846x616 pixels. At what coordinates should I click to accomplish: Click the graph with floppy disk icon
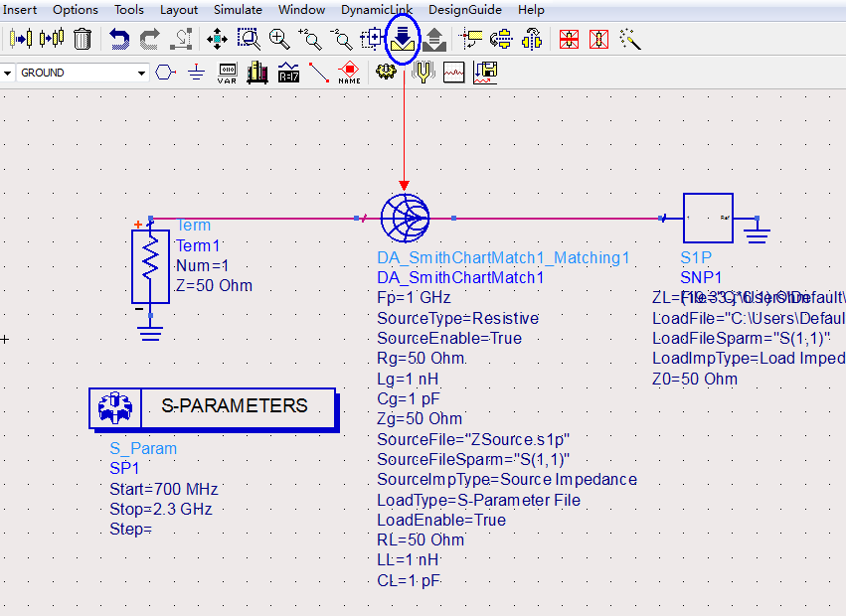(485, 73)
